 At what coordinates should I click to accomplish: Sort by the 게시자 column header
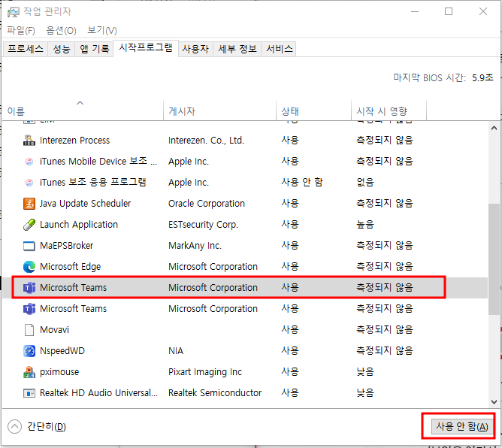[x=219, y=110]
